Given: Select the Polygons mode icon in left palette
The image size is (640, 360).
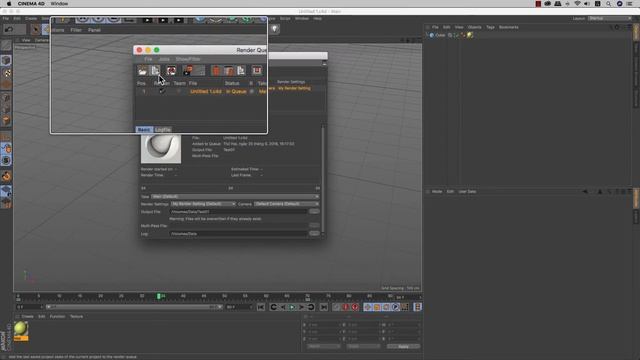Looking at the screenshot, I should click(6, 121).
